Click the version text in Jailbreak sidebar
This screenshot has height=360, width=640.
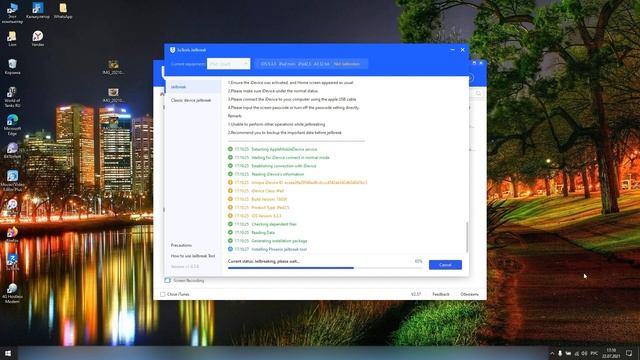click(185, 267)
